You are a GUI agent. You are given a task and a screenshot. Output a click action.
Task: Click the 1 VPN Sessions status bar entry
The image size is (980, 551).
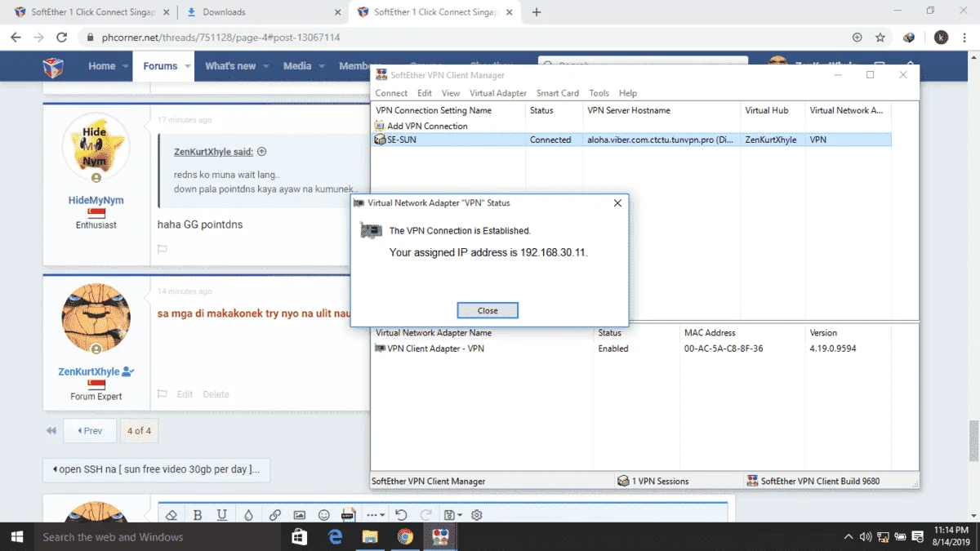point(653,481)
